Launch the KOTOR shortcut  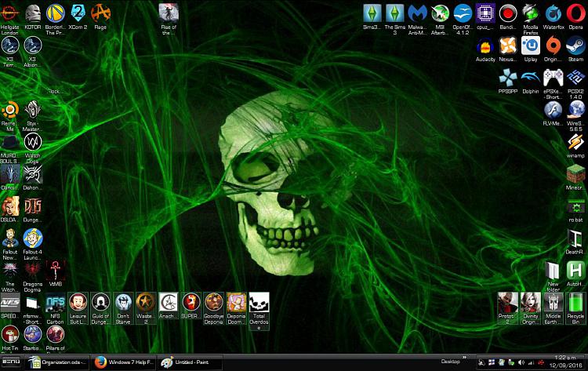pos(33,16)
